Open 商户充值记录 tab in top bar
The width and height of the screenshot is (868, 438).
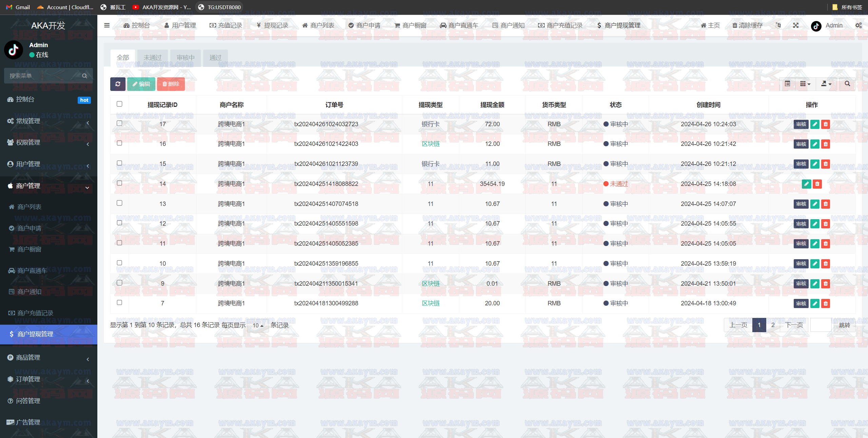click(x=560, y=25)
